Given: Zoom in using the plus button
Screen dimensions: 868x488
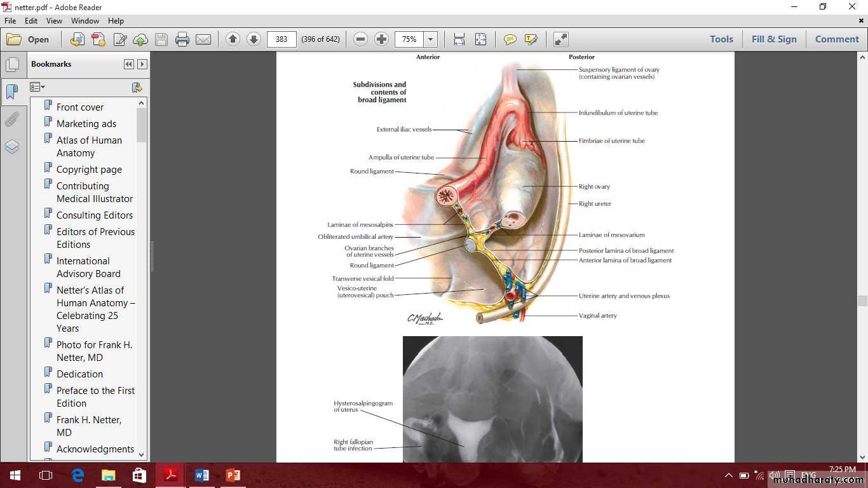Looking at the screenshot, I should point(381,39).
